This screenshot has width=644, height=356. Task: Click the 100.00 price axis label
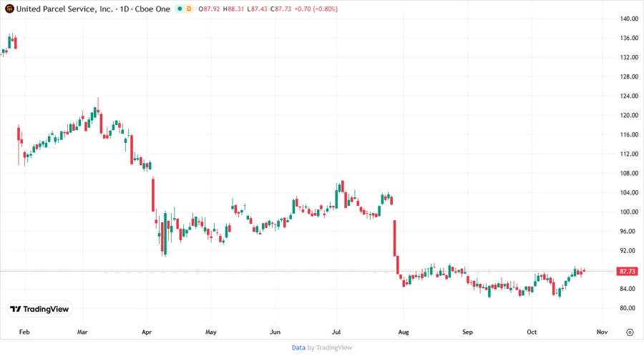click(629, 212)
